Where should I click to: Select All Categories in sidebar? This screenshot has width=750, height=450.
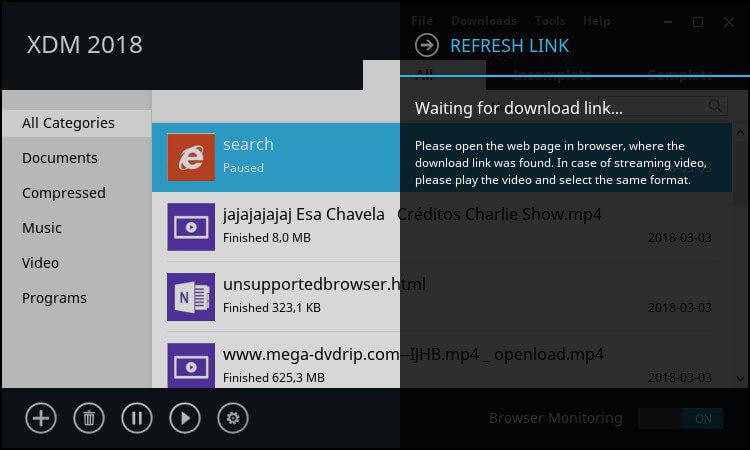77,123
